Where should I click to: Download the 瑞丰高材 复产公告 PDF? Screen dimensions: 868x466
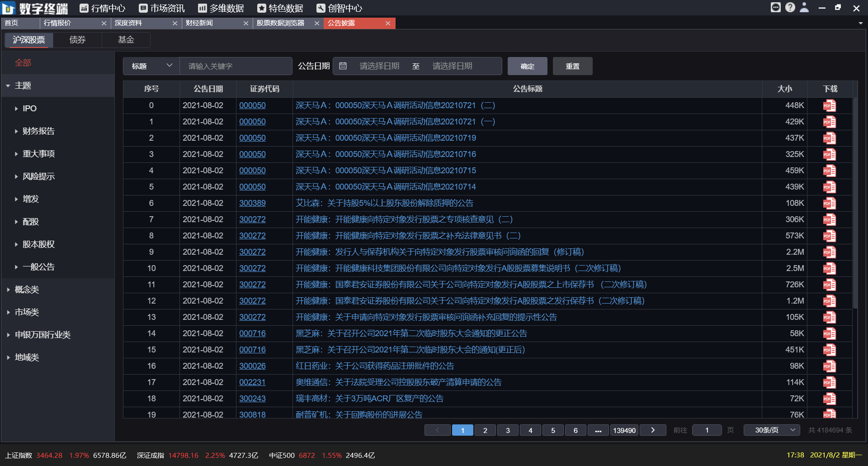pos(829,399)
